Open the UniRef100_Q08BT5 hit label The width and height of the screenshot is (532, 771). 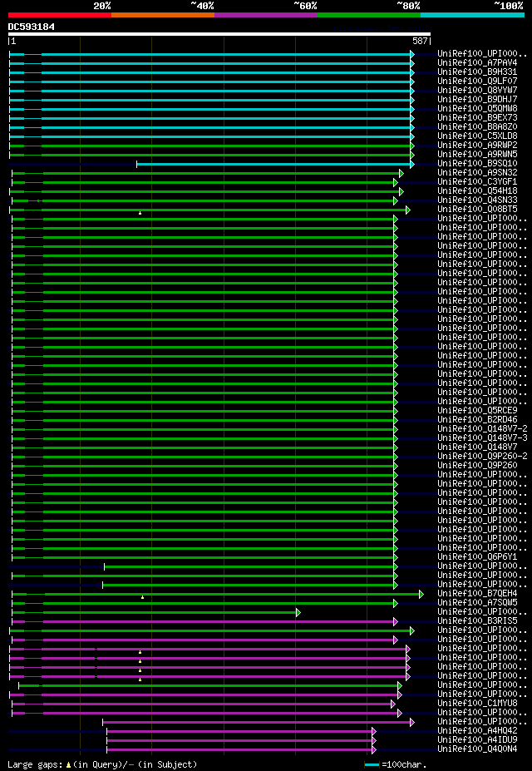[x=477, y=209]
